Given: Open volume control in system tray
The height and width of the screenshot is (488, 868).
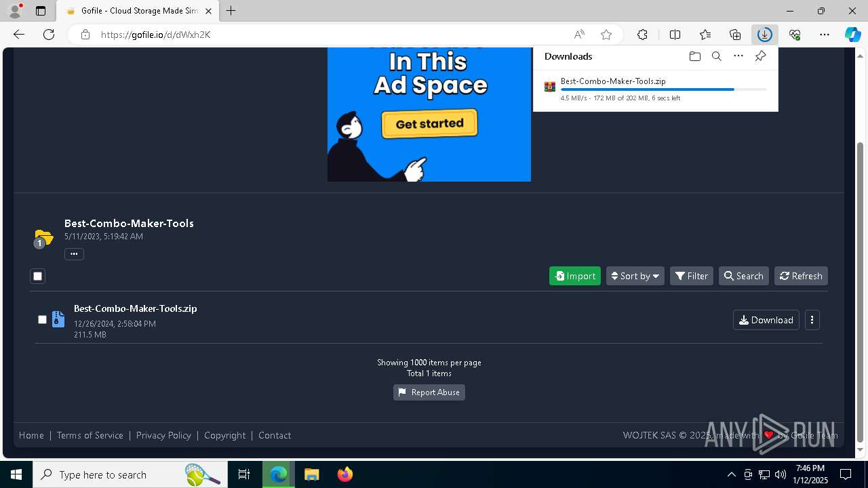Looking at the screenshot, I should [x=780, y=474].
